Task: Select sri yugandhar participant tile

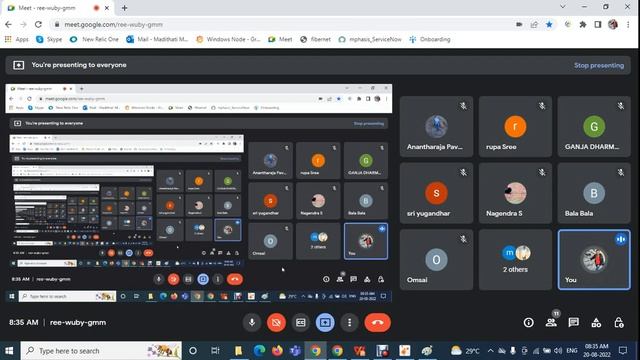Action: coord(436,193)
